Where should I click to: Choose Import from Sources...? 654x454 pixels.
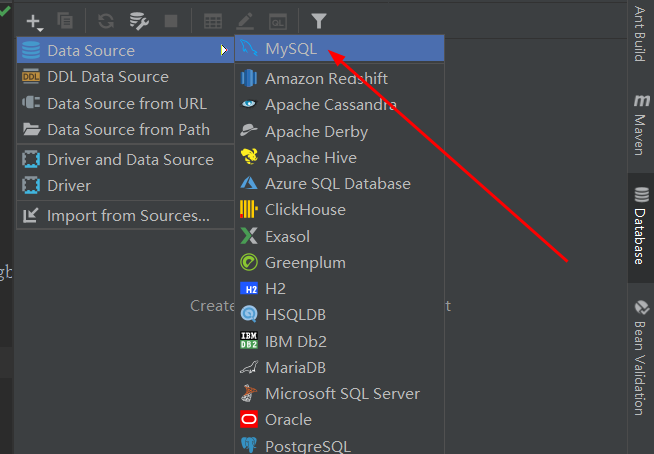pyautogui.click(x=125, y=216)
